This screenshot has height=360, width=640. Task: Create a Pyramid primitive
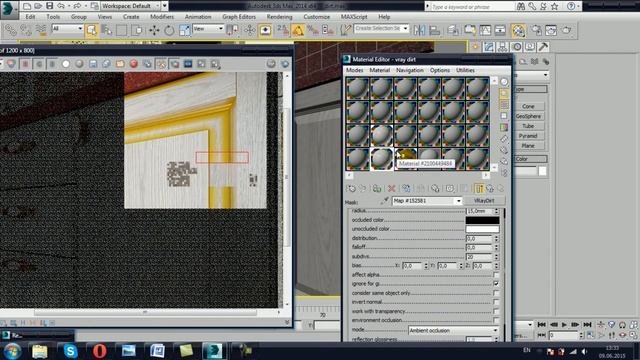tap(528, 136)
